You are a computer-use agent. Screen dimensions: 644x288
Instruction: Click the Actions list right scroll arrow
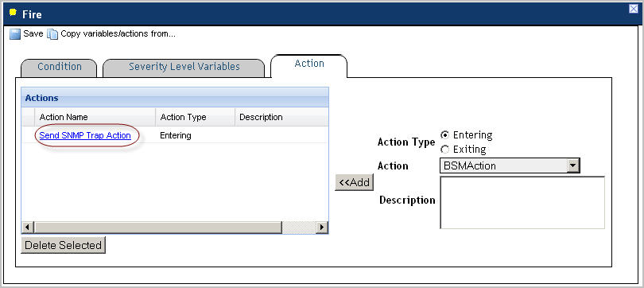(x=321, y=228)
